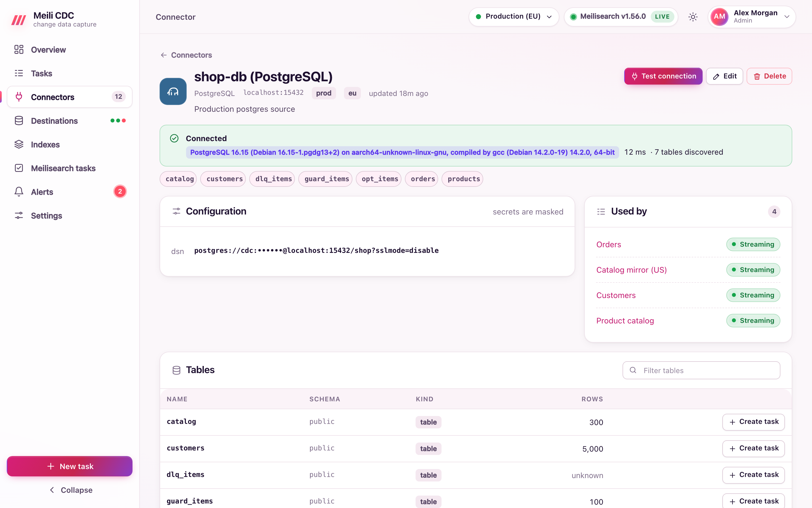The height and width of the screenshot is (508, 812).
Task: Open Settings in sidebar
Action: tap(70, 216)
